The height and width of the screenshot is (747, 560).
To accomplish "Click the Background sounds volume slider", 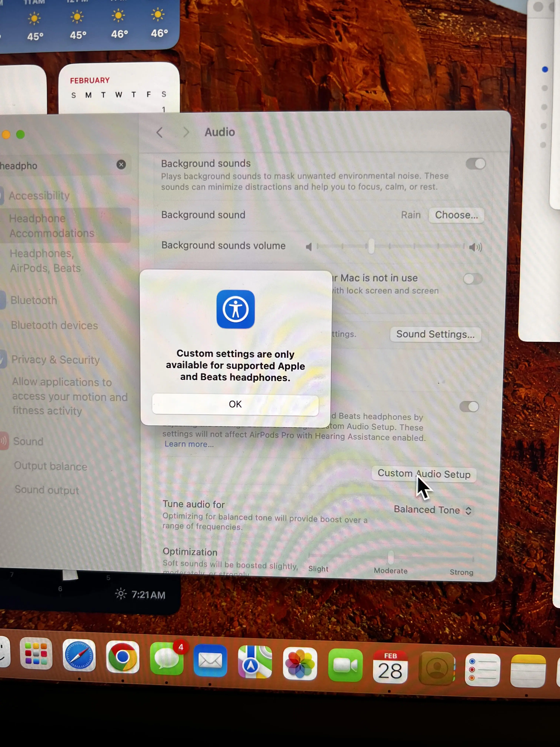I will tap(371, 246).
